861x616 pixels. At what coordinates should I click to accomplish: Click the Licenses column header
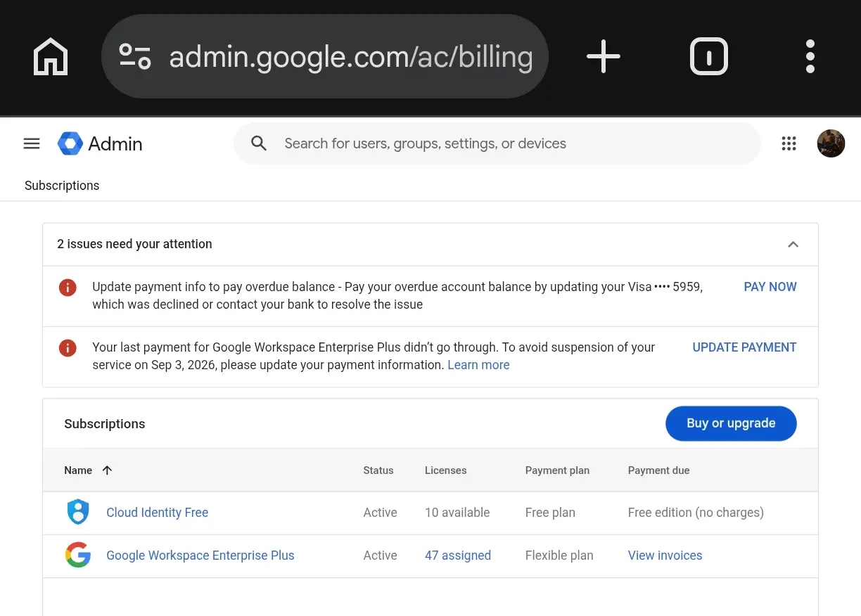tap(445, 470)
